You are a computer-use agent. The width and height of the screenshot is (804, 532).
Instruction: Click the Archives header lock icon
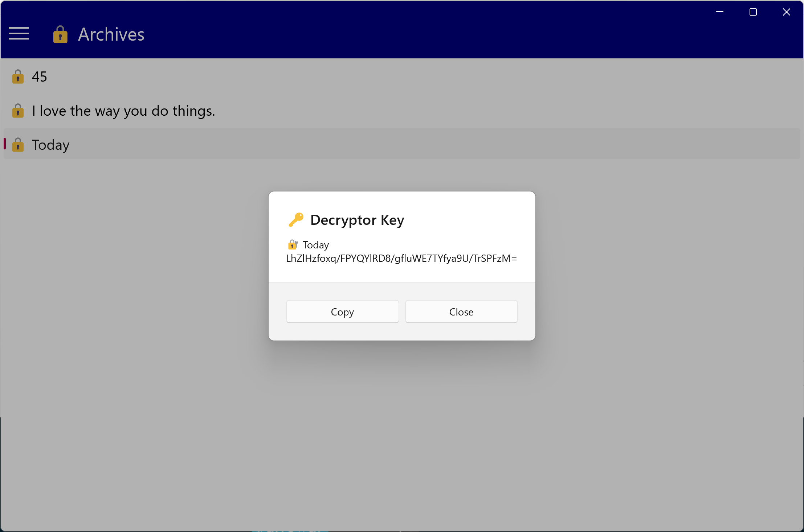(60, 34)
